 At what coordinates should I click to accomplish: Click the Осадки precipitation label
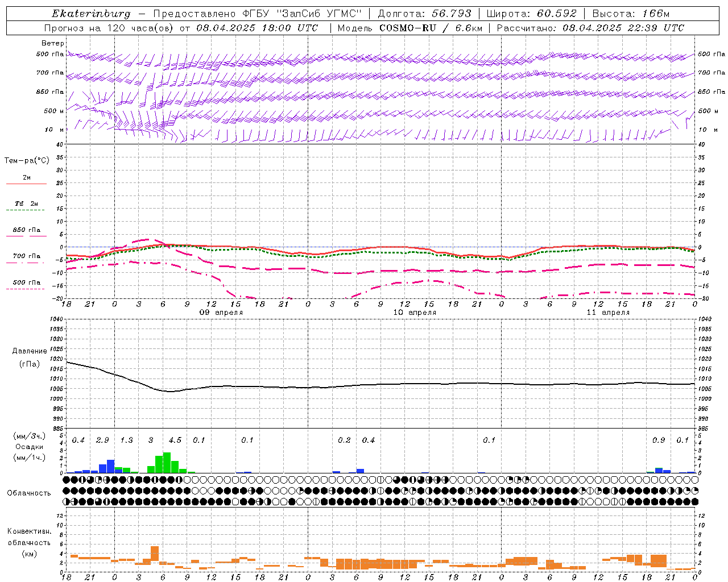[29, 447]
